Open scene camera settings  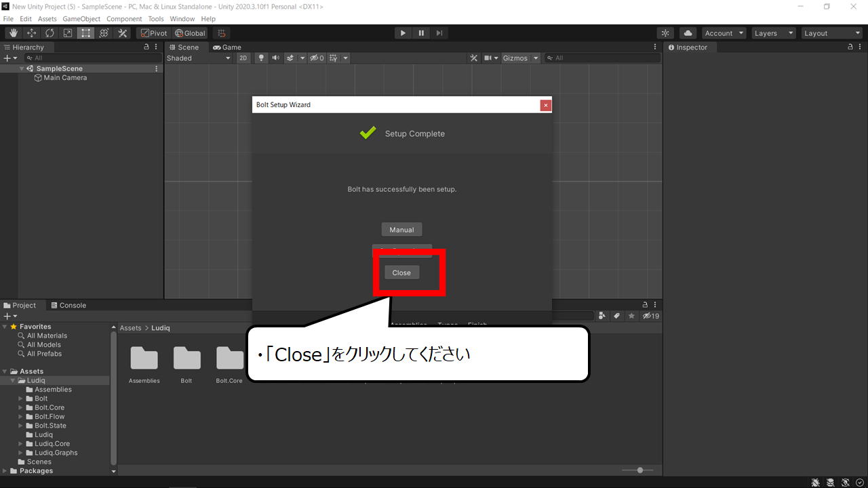click(x=491, y=58)
